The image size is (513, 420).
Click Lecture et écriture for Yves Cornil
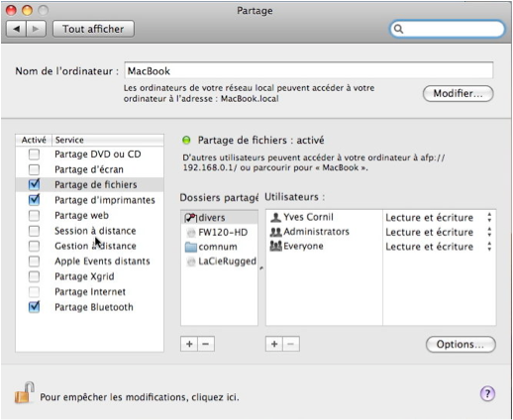click(x=429, y=218)
